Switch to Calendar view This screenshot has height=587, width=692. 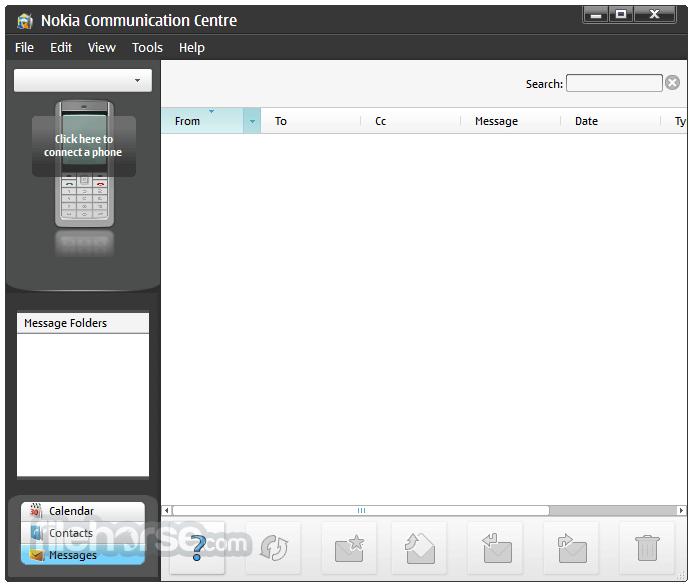click(x=83, y=511)
